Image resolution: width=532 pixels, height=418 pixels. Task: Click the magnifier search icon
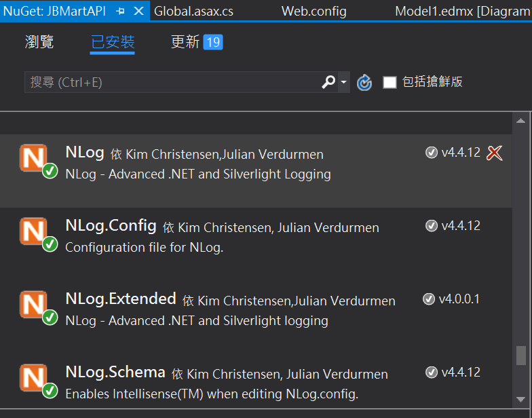coord(328,82)
